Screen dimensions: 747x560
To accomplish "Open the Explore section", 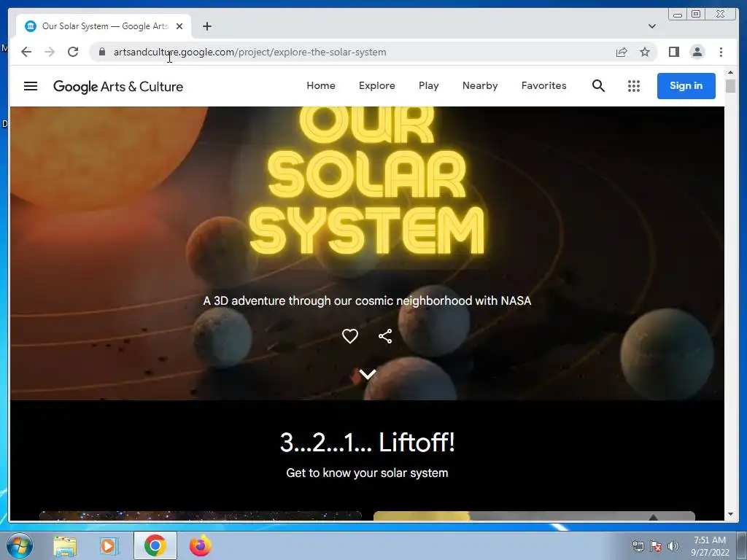I will point(377,86).
